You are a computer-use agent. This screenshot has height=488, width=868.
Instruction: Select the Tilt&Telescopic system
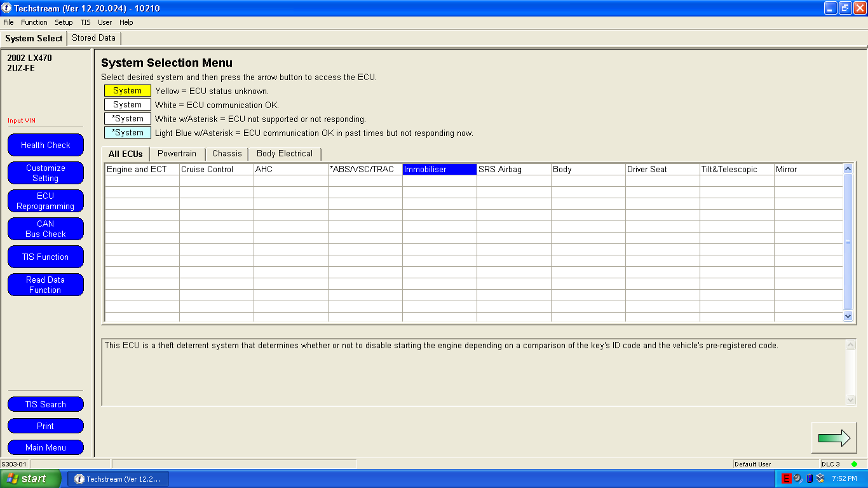point(737,170)
